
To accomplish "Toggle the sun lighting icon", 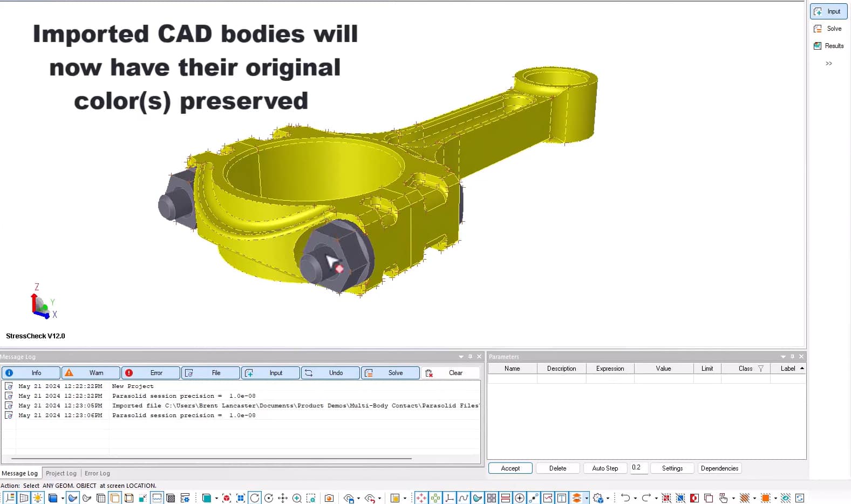I will 38,498.
